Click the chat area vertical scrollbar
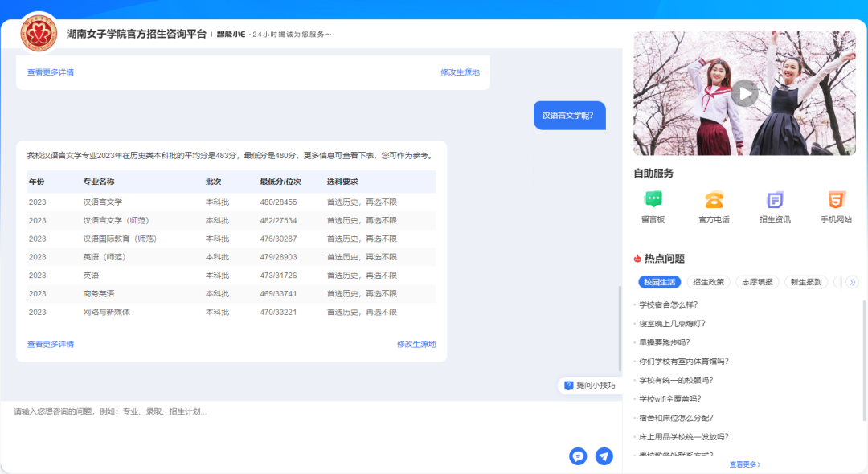The height and width of the screenshot is (474, 868). tap(619, 329)
